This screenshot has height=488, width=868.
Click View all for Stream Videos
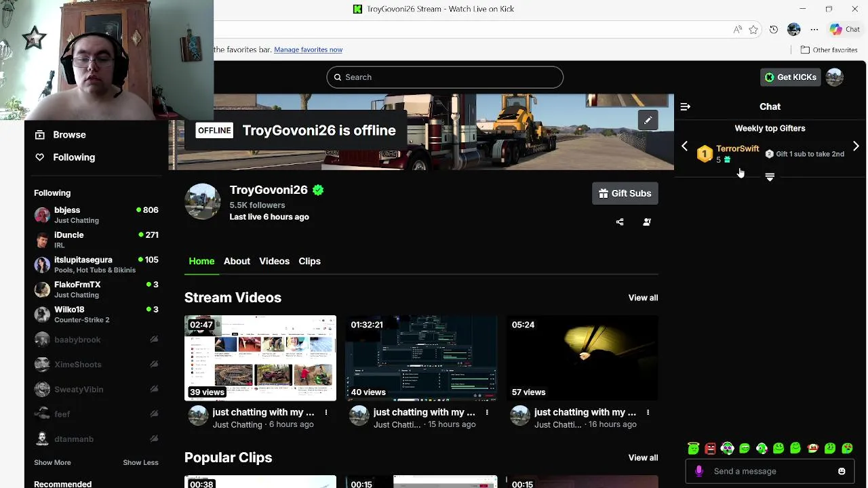tap(643, 298)
